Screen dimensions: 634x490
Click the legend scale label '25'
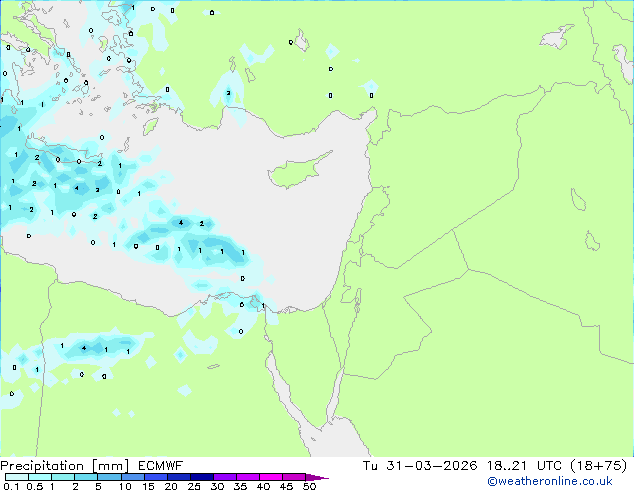[x=194, y=486]
